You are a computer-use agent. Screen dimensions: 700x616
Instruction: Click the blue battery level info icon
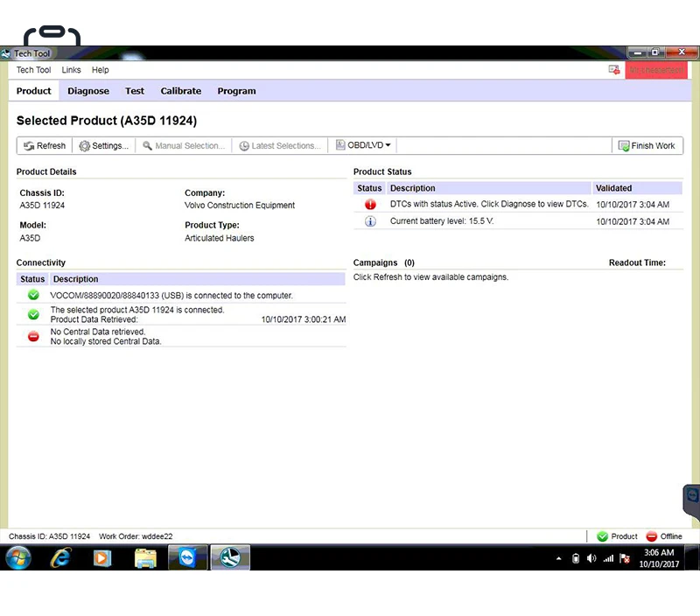370,221
